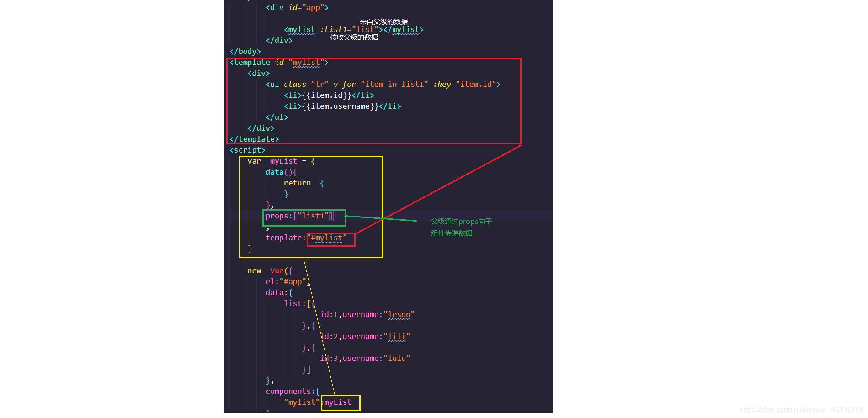
Task: Click the components:{ line
Action: (293, 392)
